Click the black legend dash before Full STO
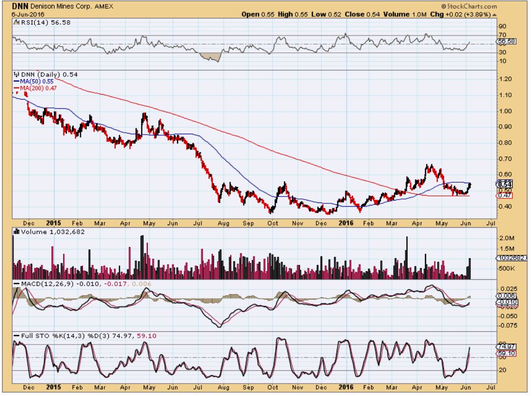 coord(16,336)
